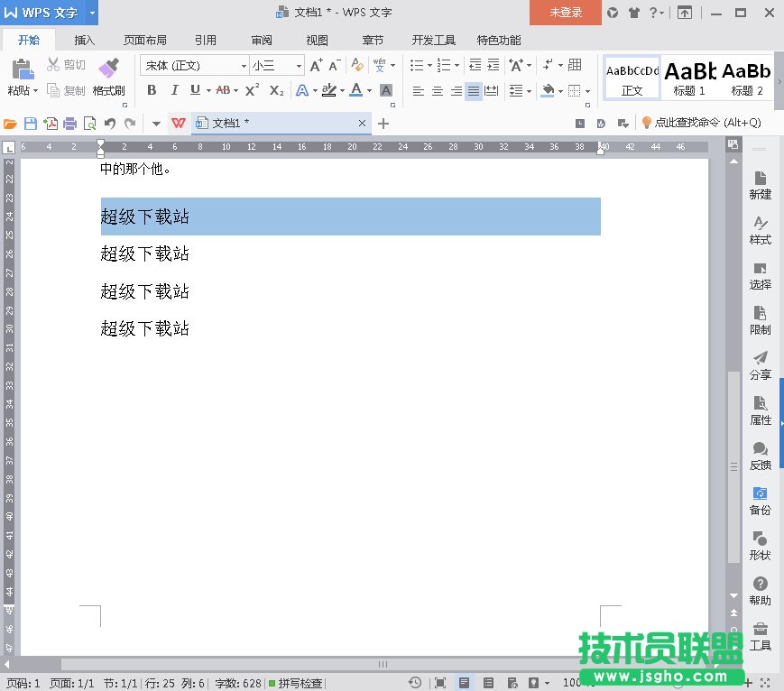The image size is (784, 691).
Task: Click the Paste (粘贴) clipboard icon
Action: coord(23,68)
